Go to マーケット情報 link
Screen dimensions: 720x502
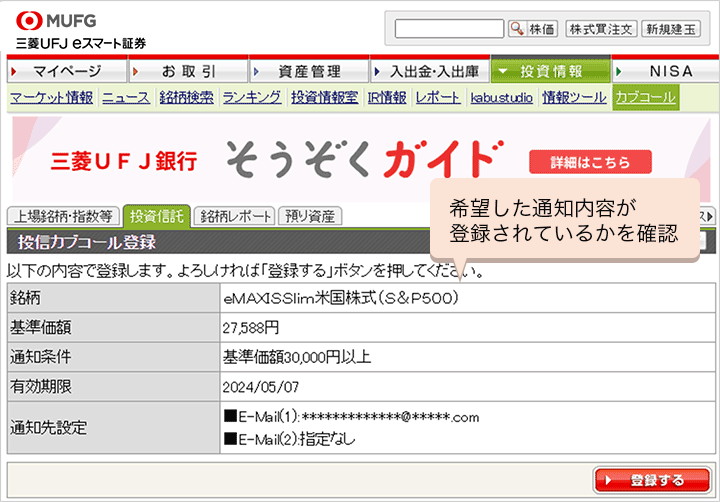coord(51,97)
